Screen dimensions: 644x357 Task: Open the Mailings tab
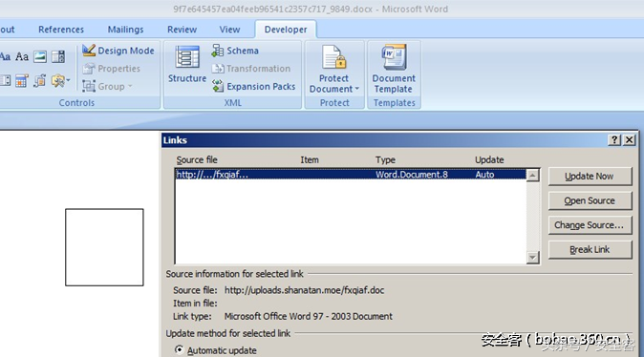[x=125, y=30]
